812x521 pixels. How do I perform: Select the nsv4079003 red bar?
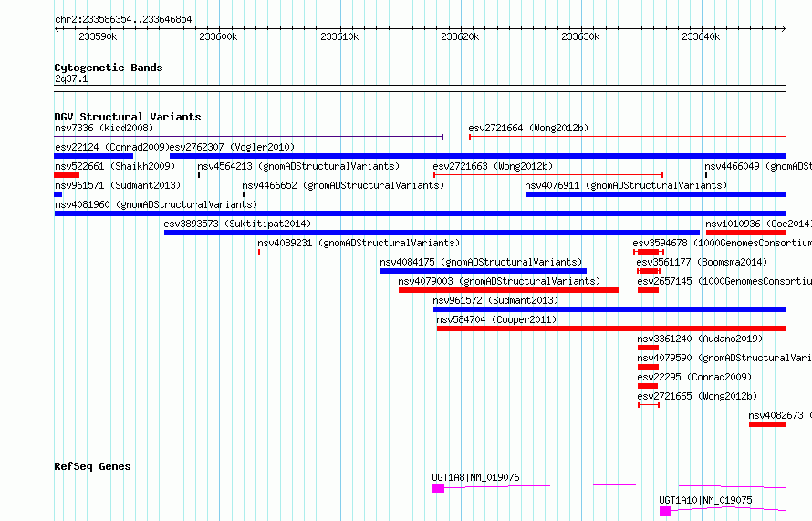click(x=508, y=290)
